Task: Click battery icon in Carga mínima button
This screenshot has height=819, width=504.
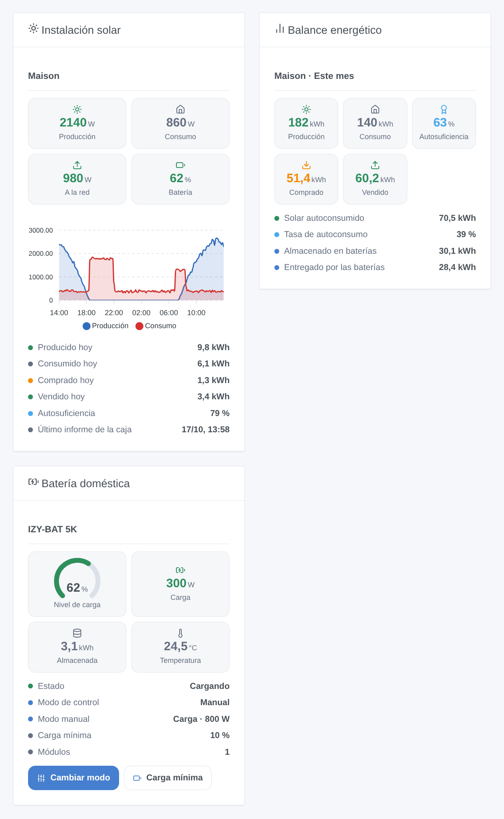Action: (x=137, y=778)
